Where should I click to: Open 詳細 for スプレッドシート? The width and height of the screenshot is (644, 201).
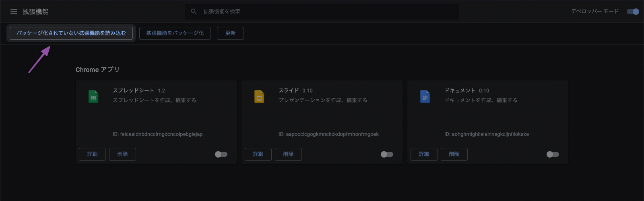click(92, 154)
